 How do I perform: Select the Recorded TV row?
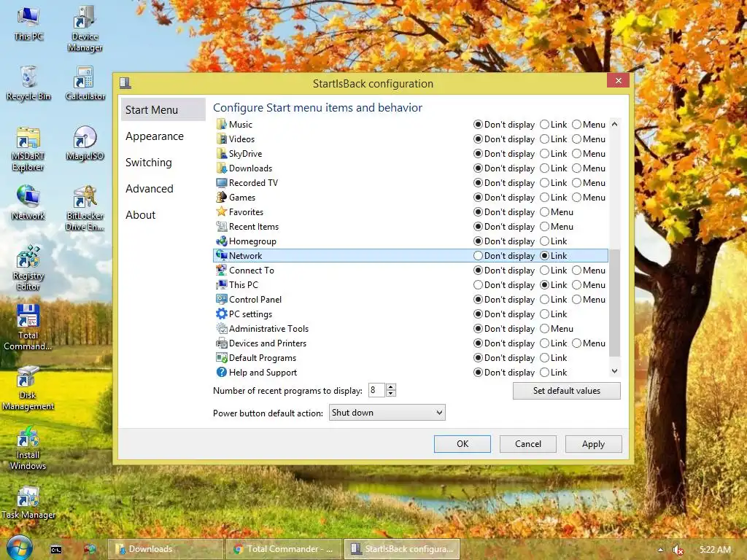tap(411, 183)
